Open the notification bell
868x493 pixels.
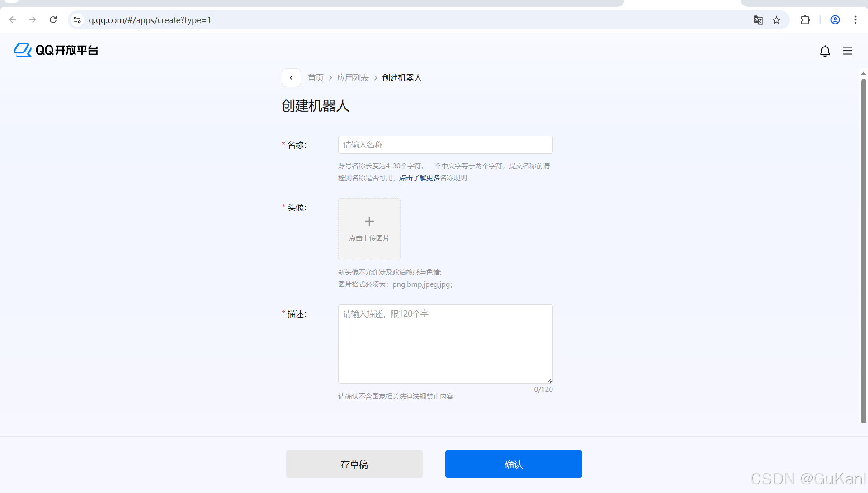point(825,51)
